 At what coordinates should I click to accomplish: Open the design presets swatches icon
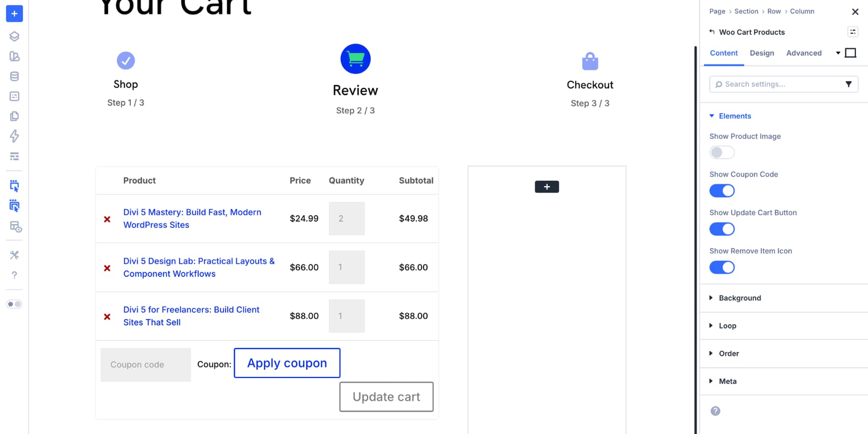(x=14, y=56)
